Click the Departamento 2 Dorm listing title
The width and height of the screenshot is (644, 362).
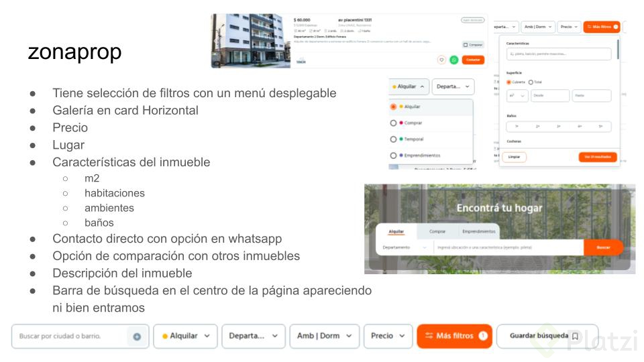click(x=320, y=36)
